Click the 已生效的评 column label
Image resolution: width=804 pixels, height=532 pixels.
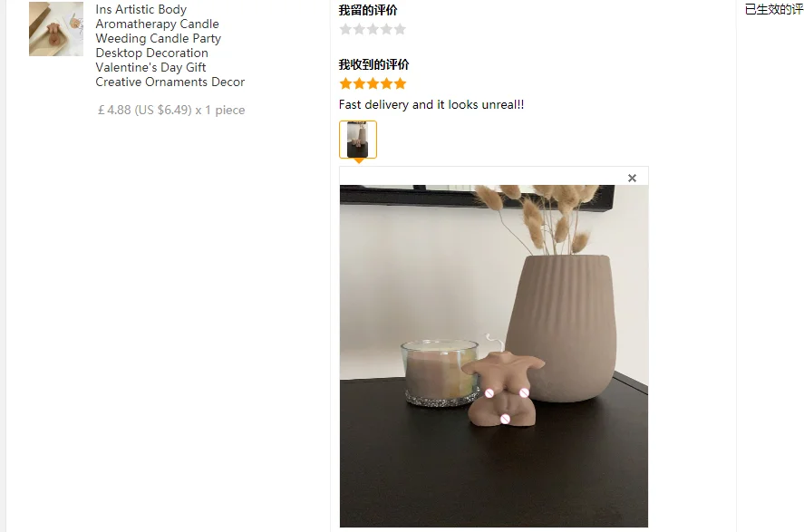pos(774,9)
